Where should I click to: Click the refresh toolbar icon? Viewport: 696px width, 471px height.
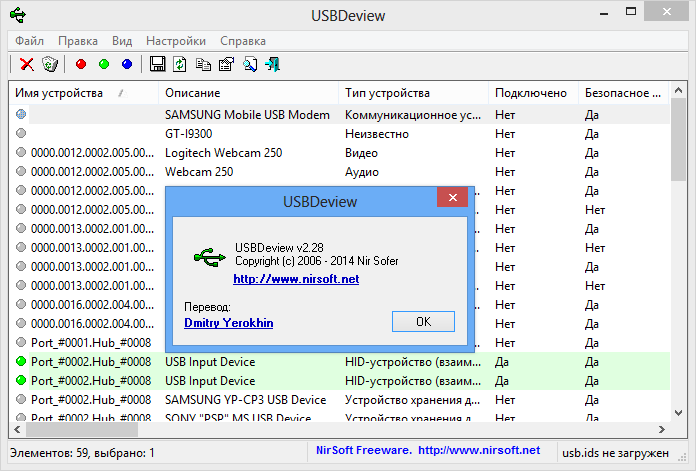180,64
